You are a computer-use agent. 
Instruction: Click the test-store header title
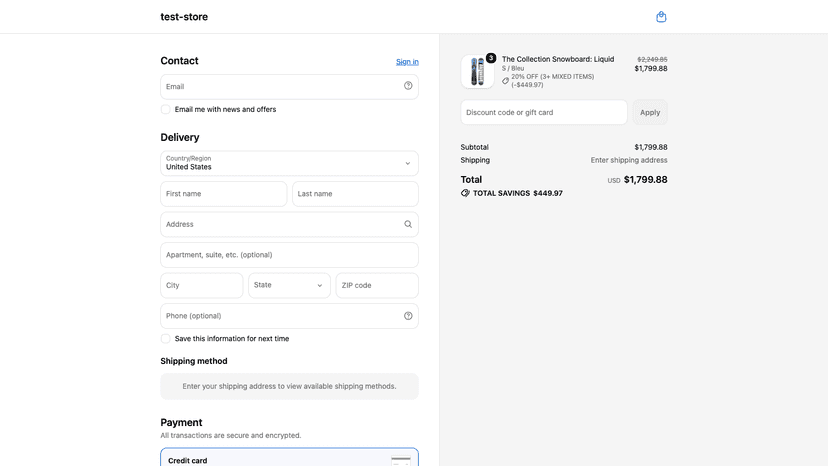184,17
